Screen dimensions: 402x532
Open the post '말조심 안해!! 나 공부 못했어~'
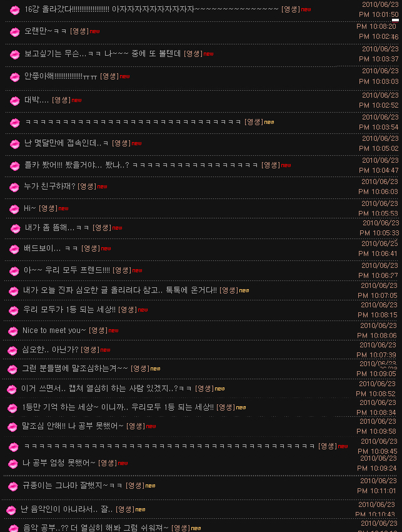(73, 426)
